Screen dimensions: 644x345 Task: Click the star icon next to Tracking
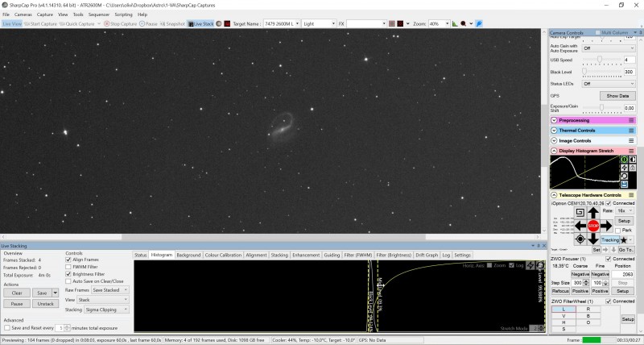624,240
